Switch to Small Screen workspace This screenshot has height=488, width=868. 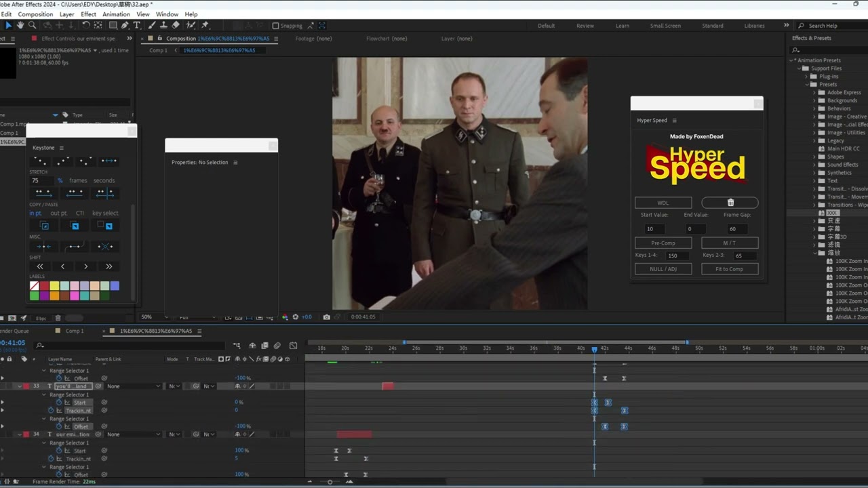click(665, 26)
